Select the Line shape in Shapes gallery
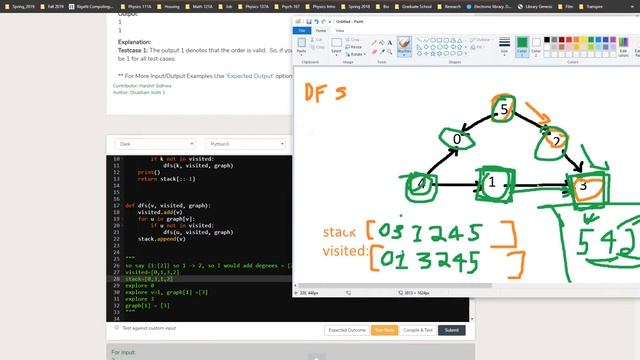This screenshot has height=360, width=640. [x=419, y=40]
